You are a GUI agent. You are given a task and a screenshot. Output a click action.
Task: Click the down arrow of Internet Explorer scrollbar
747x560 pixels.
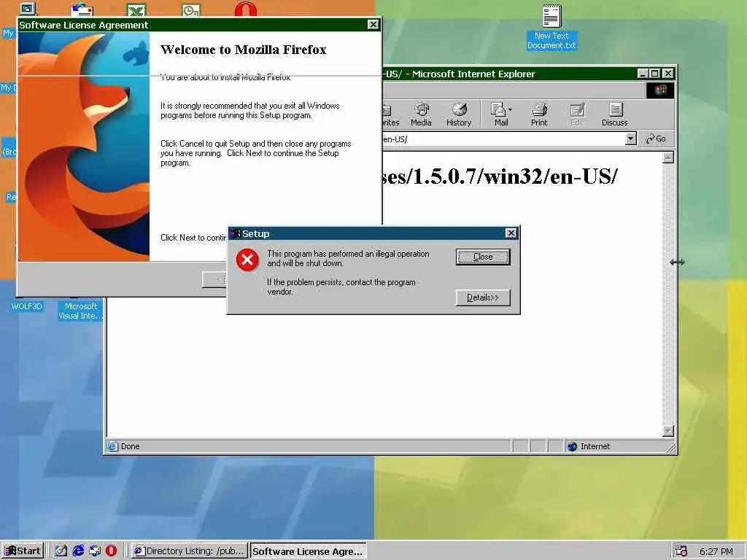tap(668, 430)
